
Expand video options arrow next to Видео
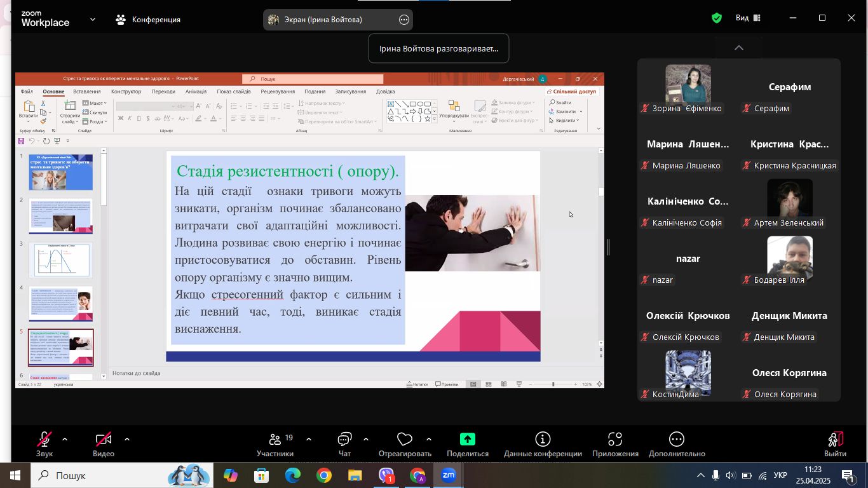point(127,439)
